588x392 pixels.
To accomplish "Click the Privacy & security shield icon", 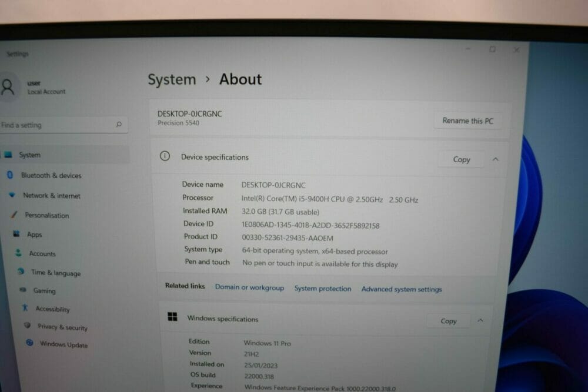I will [x=28, y=325].
